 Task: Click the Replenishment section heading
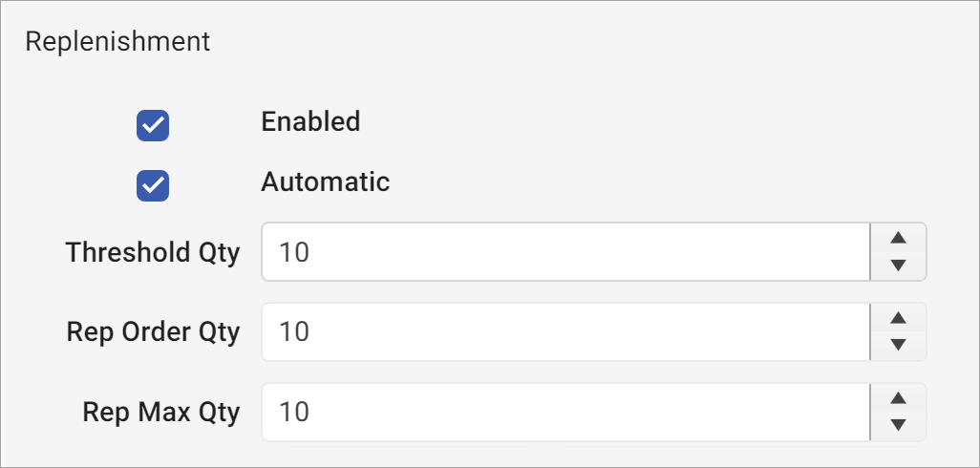[x=117, y=42]
